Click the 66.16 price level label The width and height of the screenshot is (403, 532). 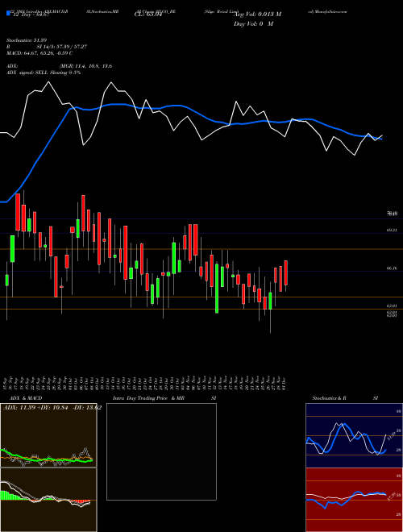pyautogui.click(x=392, y=268)
